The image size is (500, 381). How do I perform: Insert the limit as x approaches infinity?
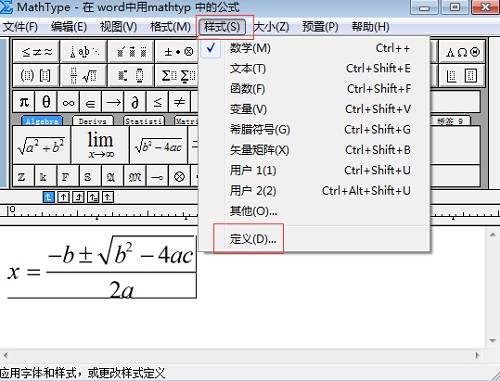100,145
